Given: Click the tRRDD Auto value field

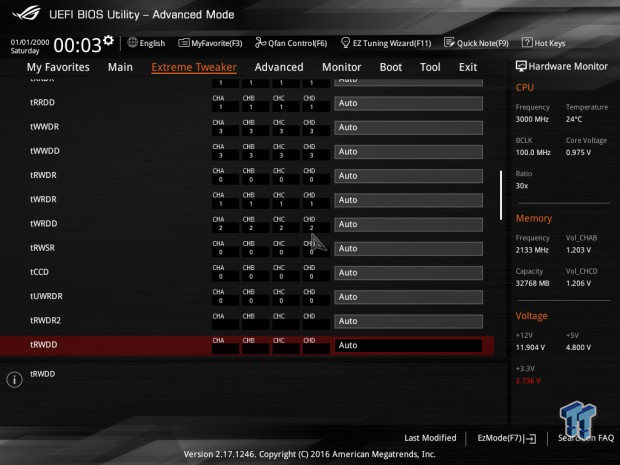Looking at the screenshot, I should pyautogui.click(x=408, y=103).
